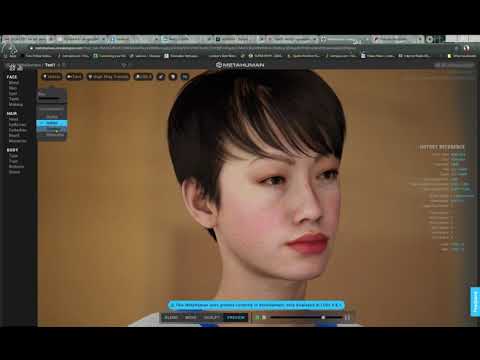Screen dimensions: 480x360
Task: Select the BLEND mode tab
Action: [x=171, y=317]
